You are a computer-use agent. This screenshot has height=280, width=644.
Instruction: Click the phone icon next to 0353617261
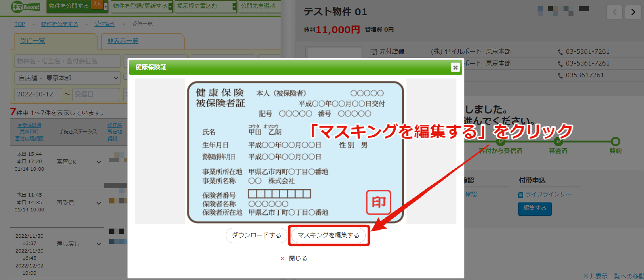click(x=560, y=75)
